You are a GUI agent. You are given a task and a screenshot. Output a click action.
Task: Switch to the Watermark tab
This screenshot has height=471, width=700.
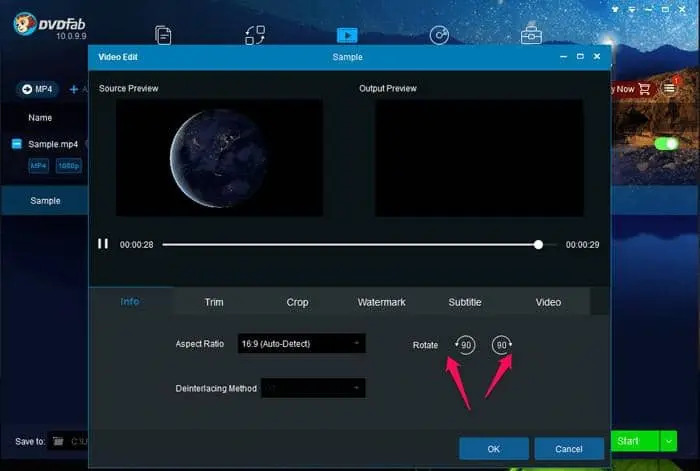pos(381,302)
